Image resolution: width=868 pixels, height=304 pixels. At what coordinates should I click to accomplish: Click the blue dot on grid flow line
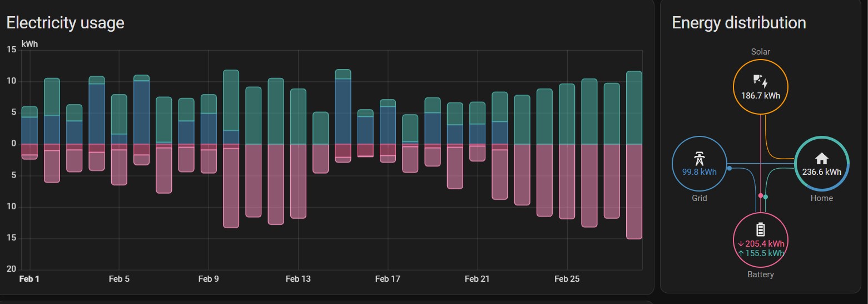click(x=730, y=168)
